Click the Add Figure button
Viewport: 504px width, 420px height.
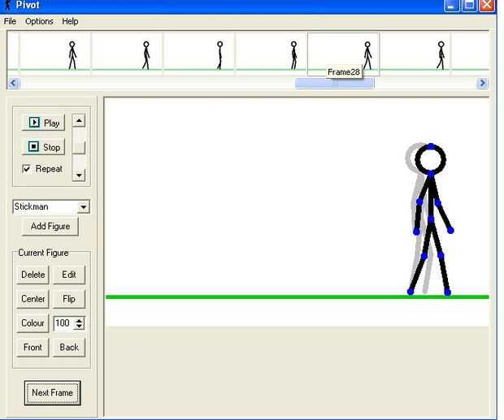click(50, 227)
